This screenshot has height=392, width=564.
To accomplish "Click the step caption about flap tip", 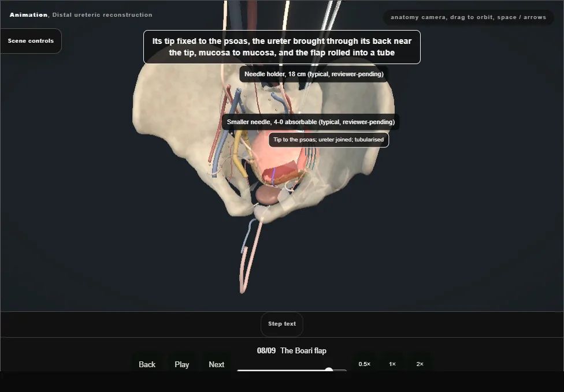I will coord(282,47).
